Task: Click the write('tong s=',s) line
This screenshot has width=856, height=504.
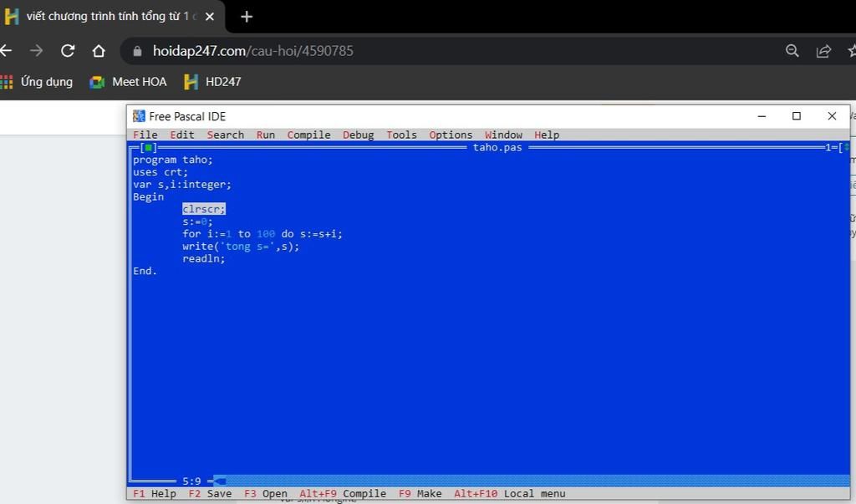Action: 241,247
